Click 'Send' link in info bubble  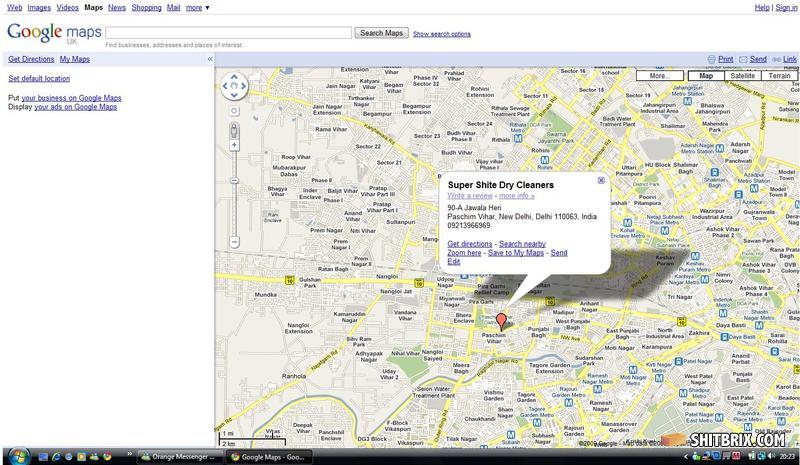click(559, 253)
